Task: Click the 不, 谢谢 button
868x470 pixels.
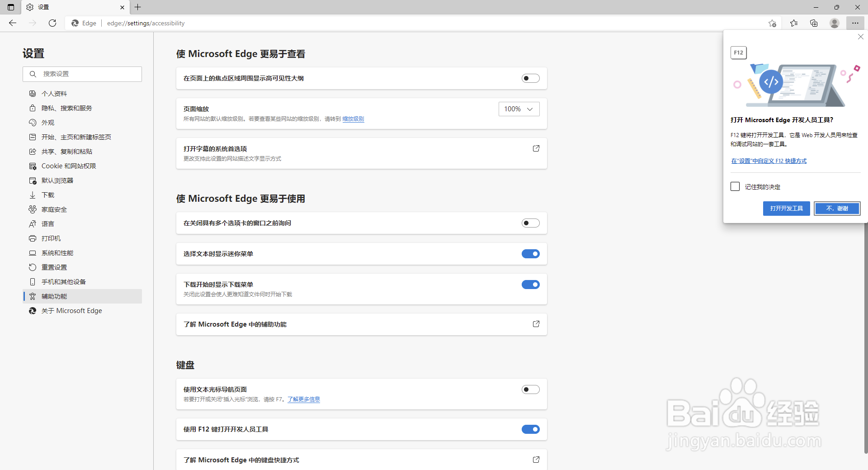Action: [837, 209]
